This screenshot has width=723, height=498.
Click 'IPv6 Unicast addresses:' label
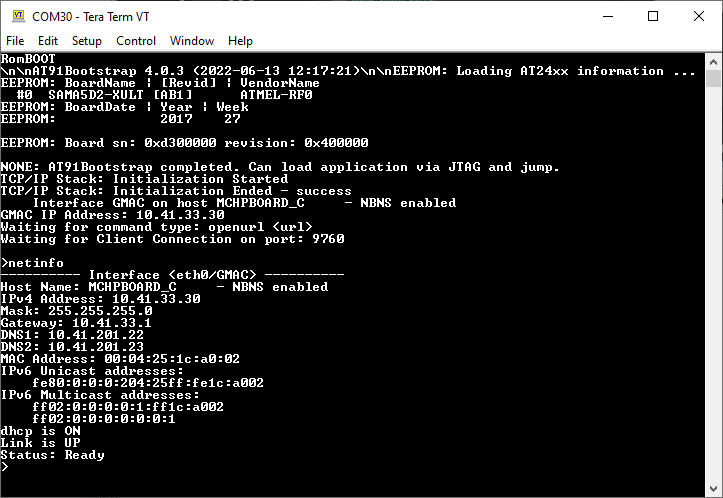click(x=92, y=371)
